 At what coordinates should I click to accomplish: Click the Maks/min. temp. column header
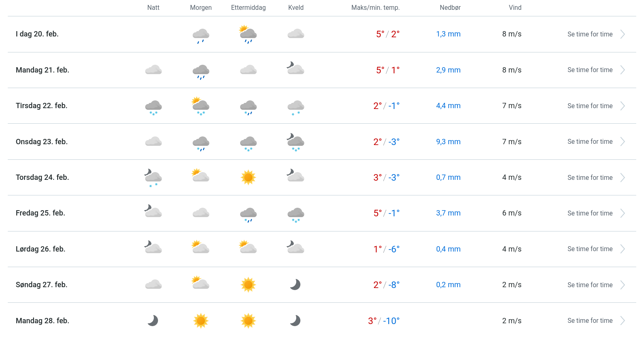tap(375, 7)
